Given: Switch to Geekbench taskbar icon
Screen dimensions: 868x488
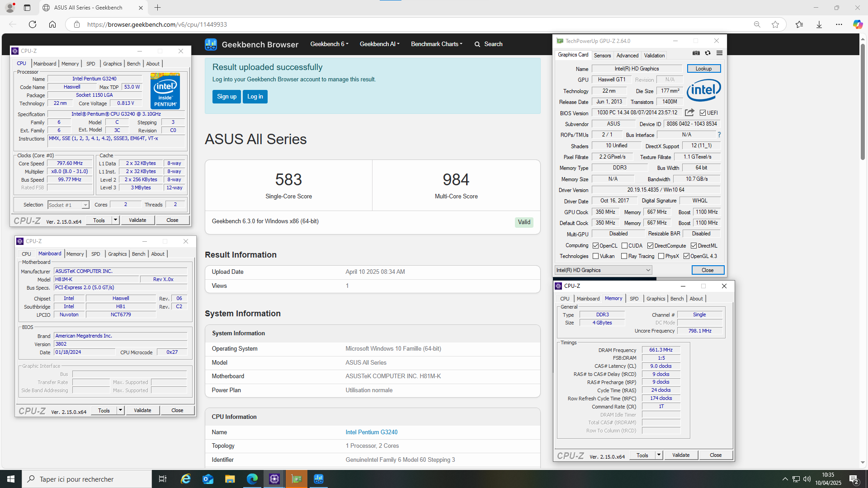Looking at the screenshot, I should [319, 479].
